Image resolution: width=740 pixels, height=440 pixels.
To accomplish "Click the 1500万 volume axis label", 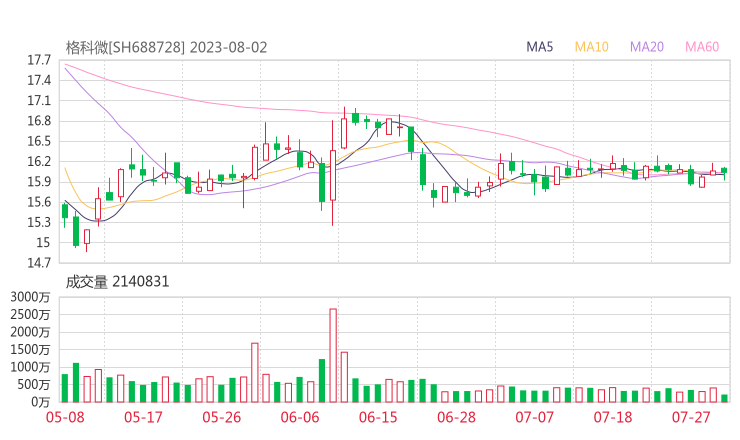I will pos(30,350).
